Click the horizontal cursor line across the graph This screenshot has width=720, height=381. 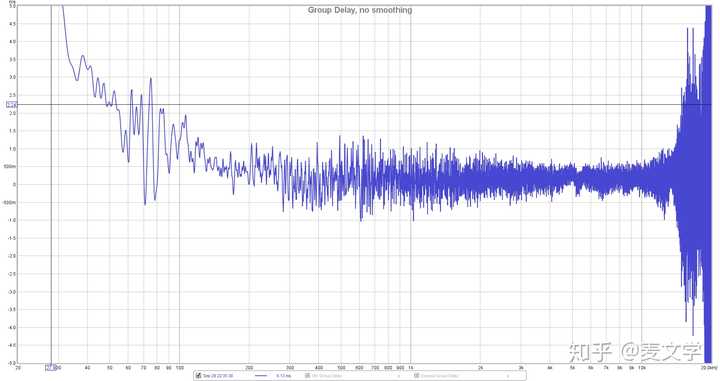(x=358, y=105)
